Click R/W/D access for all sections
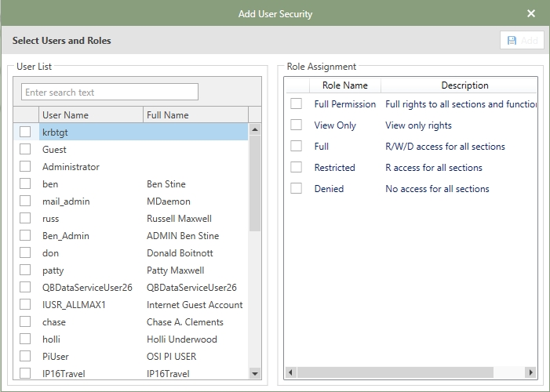The width and height of the screenshot is (550, 392). point(445,147)
